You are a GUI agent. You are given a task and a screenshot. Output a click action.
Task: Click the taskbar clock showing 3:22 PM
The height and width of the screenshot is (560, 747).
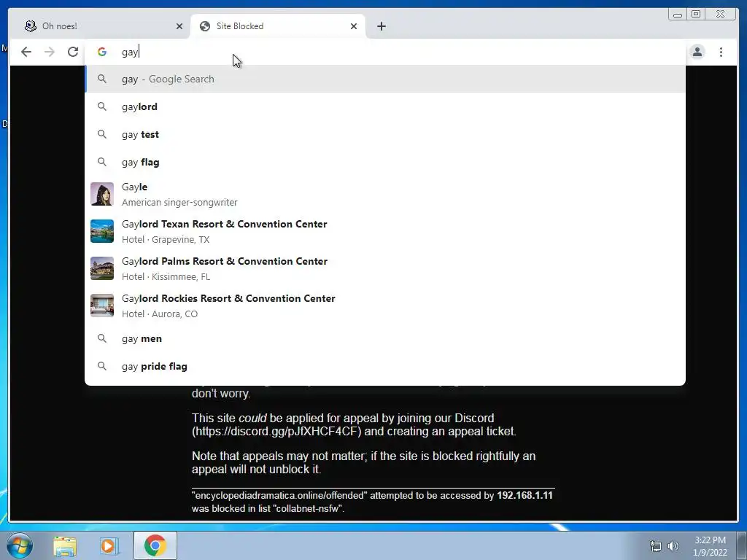710,546
